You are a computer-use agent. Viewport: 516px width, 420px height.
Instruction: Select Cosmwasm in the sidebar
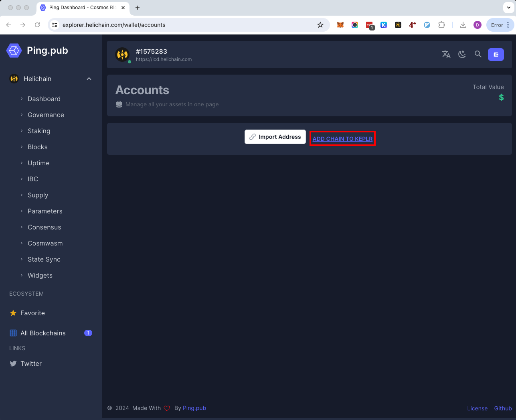click(45, 243)
